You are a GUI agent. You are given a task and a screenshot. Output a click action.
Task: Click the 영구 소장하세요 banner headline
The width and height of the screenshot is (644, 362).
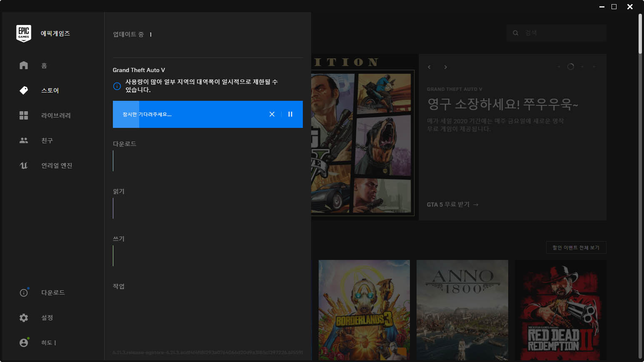503,104
